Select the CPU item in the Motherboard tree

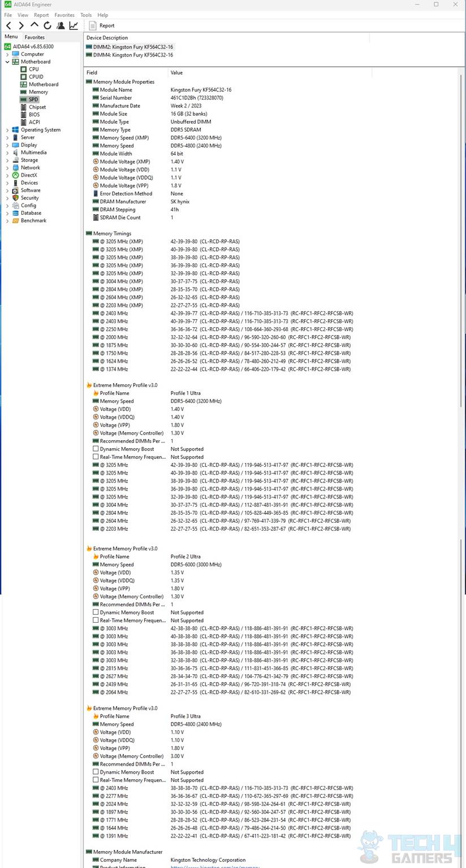point(34,69)
